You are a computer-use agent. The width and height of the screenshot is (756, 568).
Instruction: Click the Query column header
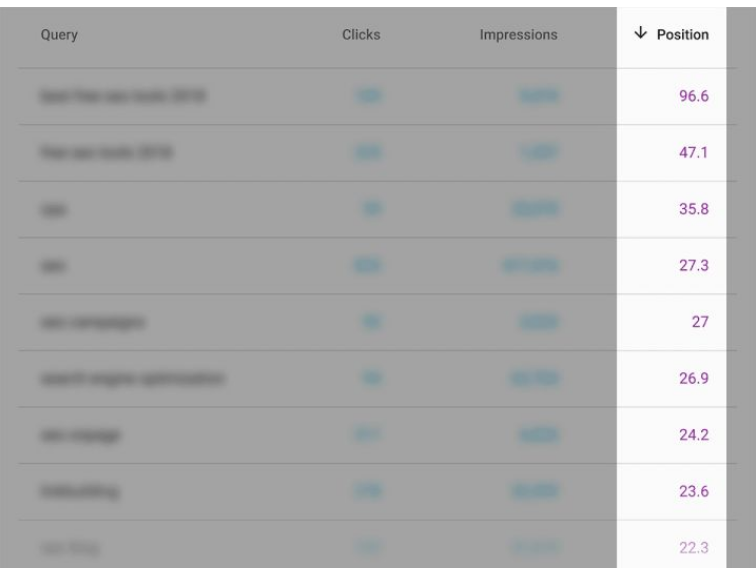click(x=59, y=35)
